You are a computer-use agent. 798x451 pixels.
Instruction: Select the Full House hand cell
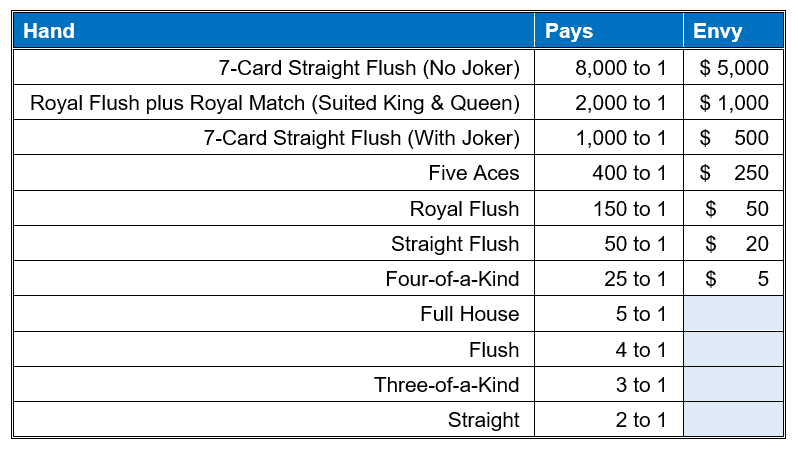pos(470,314)
